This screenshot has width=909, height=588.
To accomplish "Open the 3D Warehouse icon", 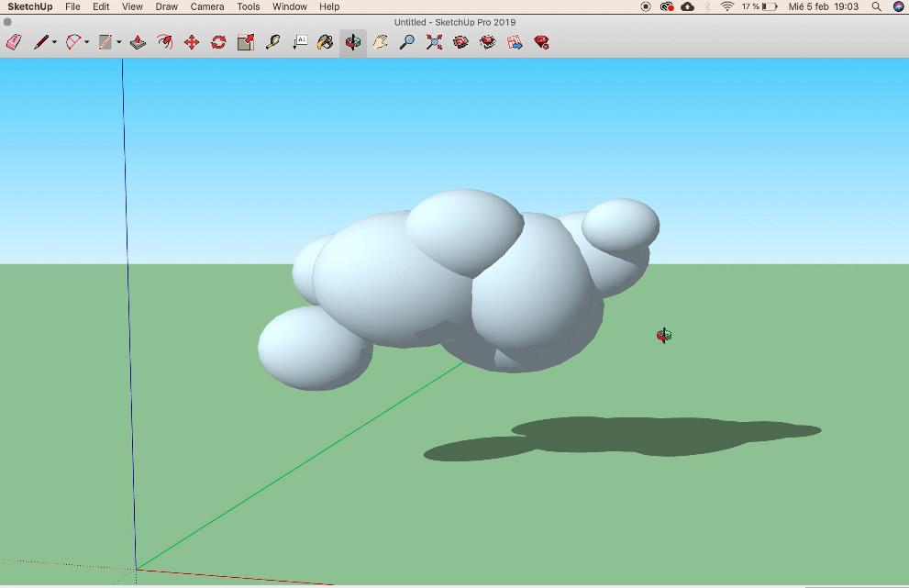I will click(460, 42).
